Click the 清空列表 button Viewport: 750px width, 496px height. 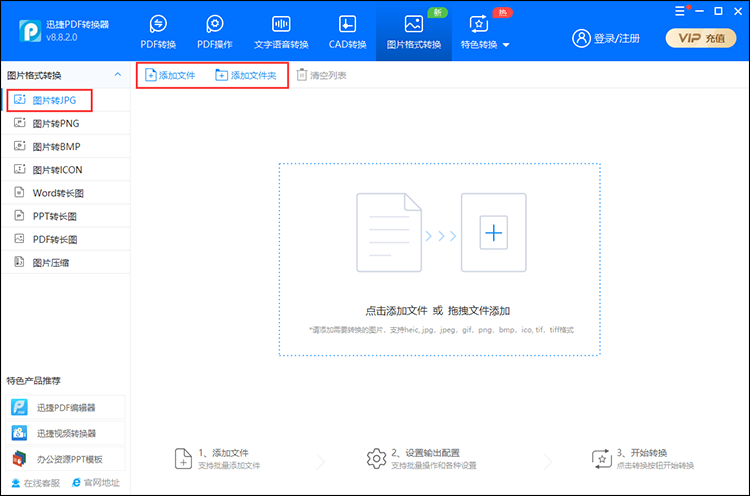[x=321, y=75]
